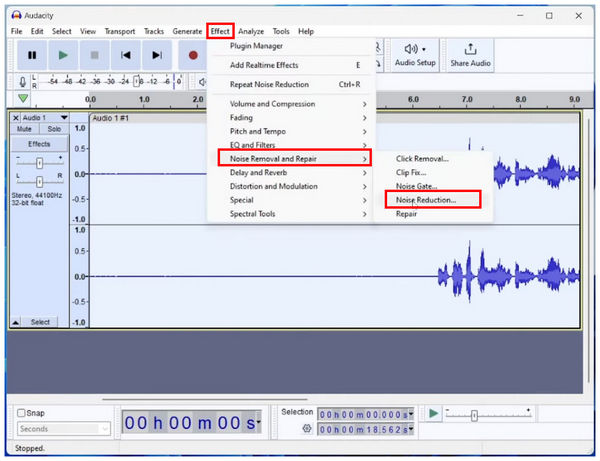600x461 pixels.
Task: Open the time display format dropdown
Action: tap(259, 422)
